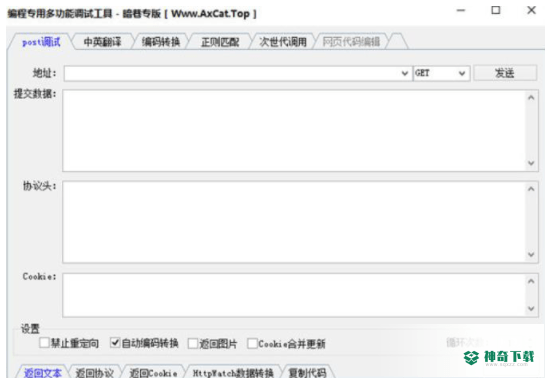The image size is (545, 378).
Task: Click the up arrow of 提交数据 scrollbar
Action: [x=531, y=98]
